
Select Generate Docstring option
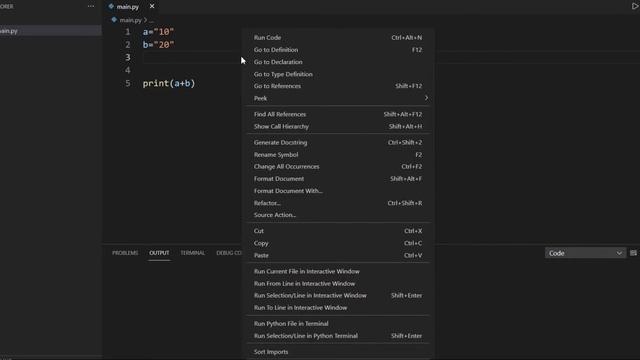(338, 142)
